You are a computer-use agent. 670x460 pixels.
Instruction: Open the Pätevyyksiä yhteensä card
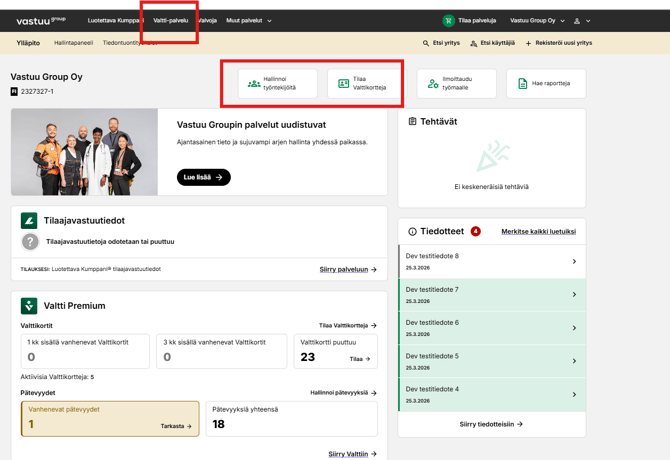coord(292,419)
